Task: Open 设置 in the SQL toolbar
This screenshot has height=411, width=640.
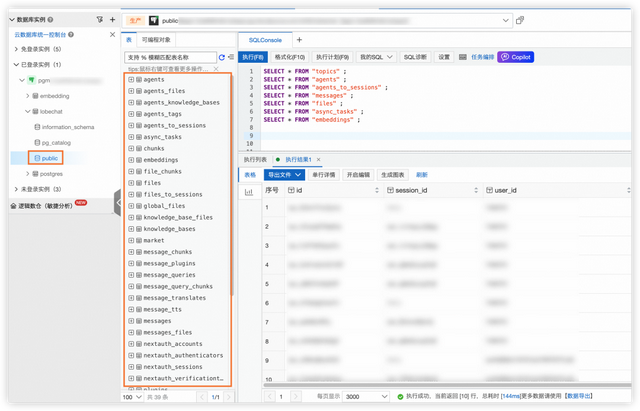Action: click(444, 57)
